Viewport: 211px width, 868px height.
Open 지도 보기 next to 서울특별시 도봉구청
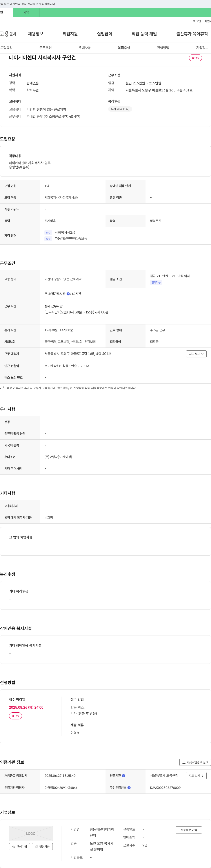[x=196, y=776]
